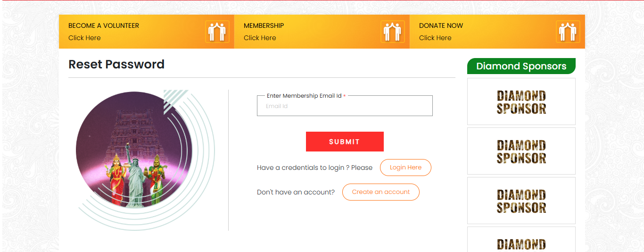The image size is (644, 252).
Task: Select the MEMBERSHIP banner heading
Action: point(264,25)
